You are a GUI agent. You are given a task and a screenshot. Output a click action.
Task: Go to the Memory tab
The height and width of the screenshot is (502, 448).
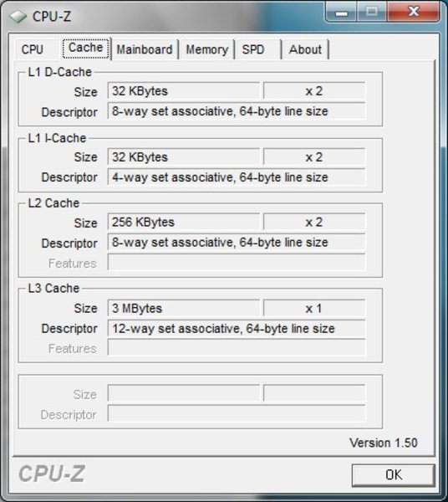pos(207,49)
